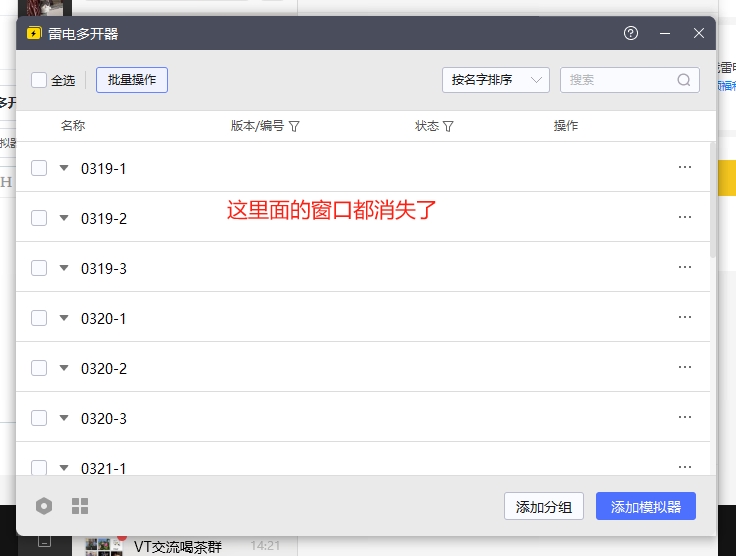Switch to grid view icon
The height and width of the screenshot is (556, 736).
click(80, 506)
